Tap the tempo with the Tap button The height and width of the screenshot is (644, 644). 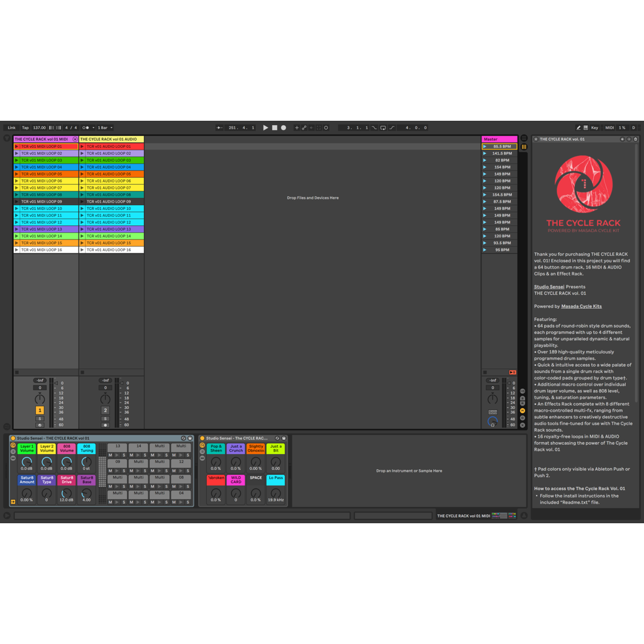pyautogui.click(x=25, y=128)
